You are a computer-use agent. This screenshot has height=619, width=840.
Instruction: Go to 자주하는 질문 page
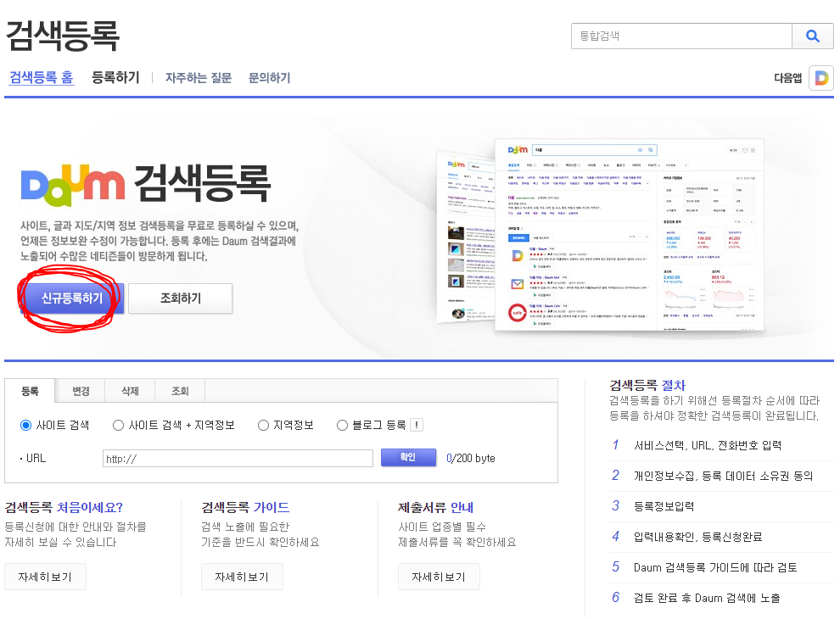[x=199, y=78]
